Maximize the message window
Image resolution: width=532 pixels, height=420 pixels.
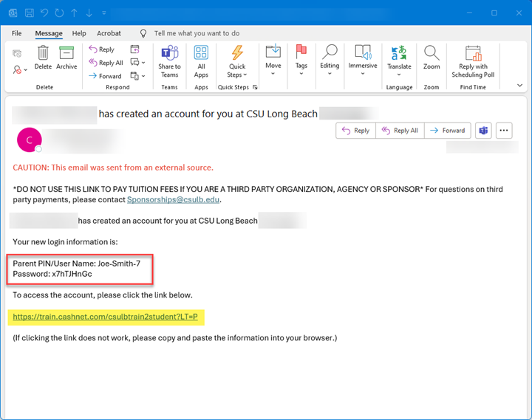[x=494, y=13]
